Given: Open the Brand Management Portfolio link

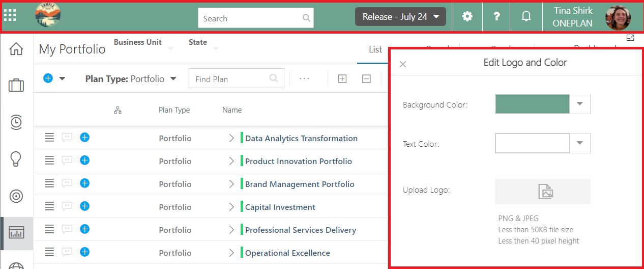Looking at the screenshot, I should pyautogui.click(x=300, y=184).
